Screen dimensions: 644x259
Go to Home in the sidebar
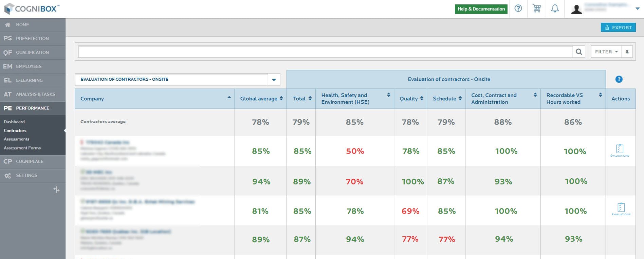pyautogui.click(x=33, y=25)
